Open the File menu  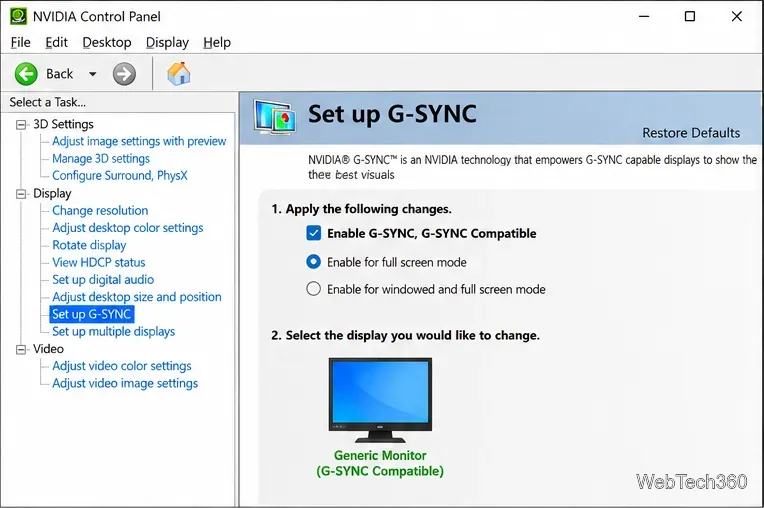point(20,42)
